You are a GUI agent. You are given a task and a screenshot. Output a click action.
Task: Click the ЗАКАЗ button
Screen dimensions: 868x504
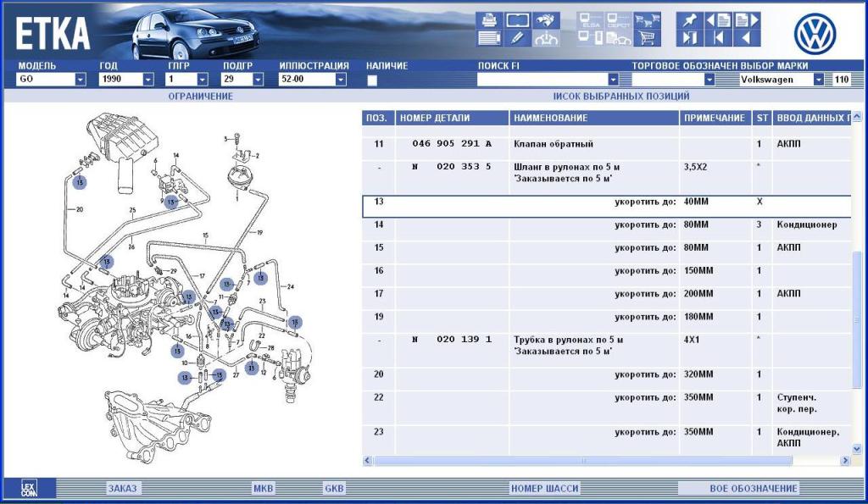coord(122,489)
